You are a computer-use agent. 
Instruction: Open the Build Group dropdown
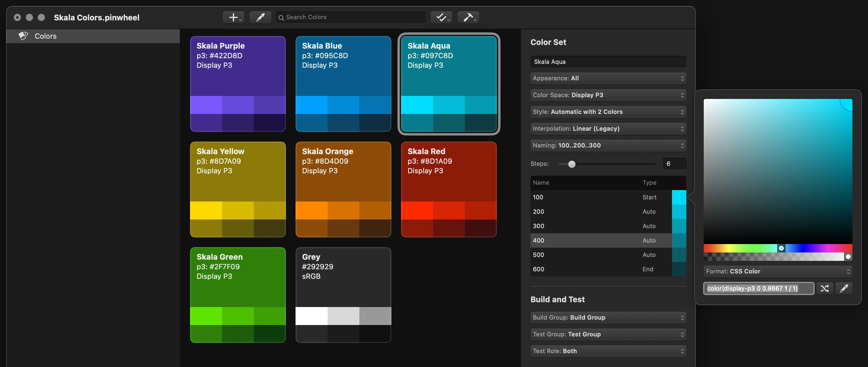608,318
